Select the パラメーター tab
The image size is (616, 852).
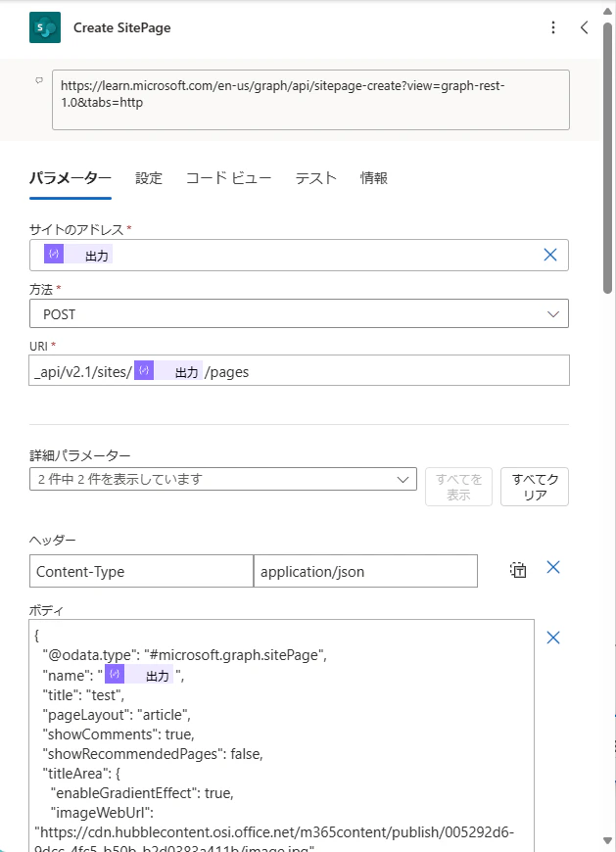pos(71,178)
